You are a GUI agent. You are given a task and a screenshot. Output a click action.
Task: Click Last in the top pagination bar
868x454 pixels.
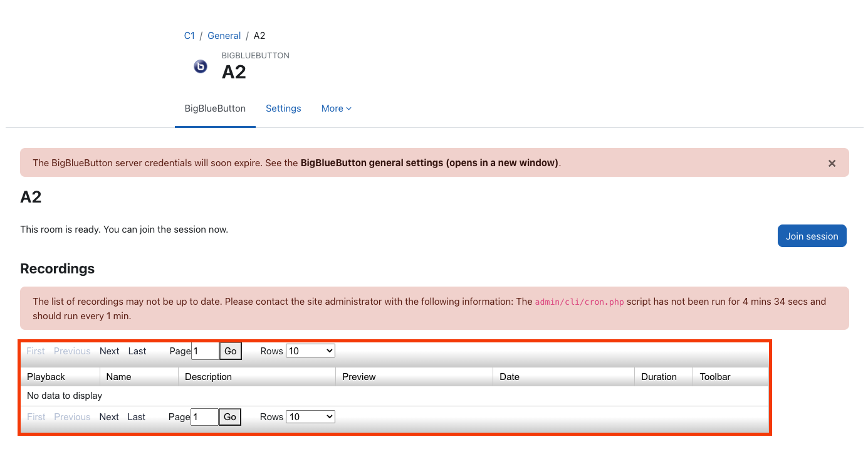click(137, 351)
